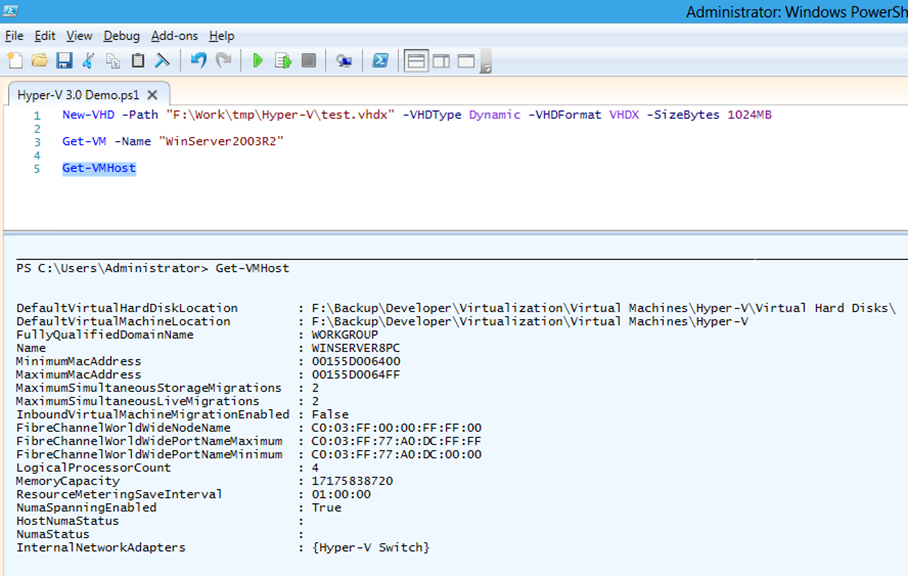Show script pane on the right layout

[441, 61]
